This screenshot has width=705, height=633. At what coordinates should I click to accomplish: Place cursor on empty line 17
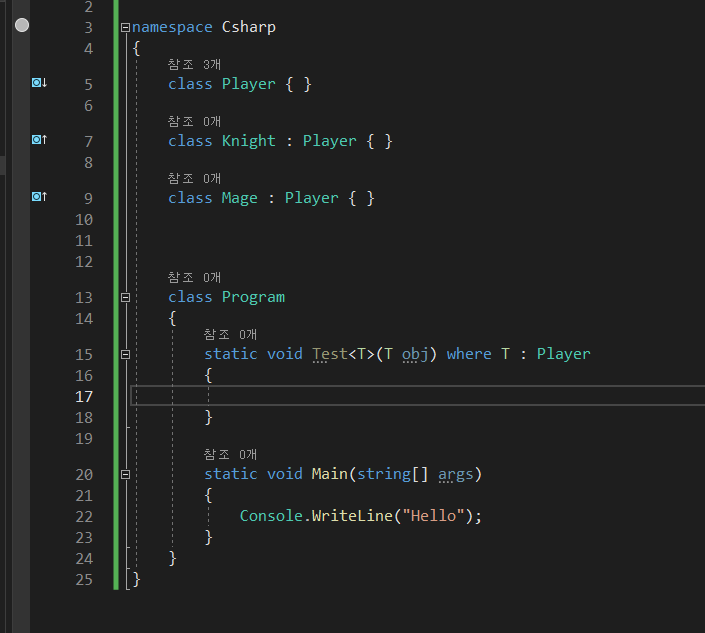[418, 396]
